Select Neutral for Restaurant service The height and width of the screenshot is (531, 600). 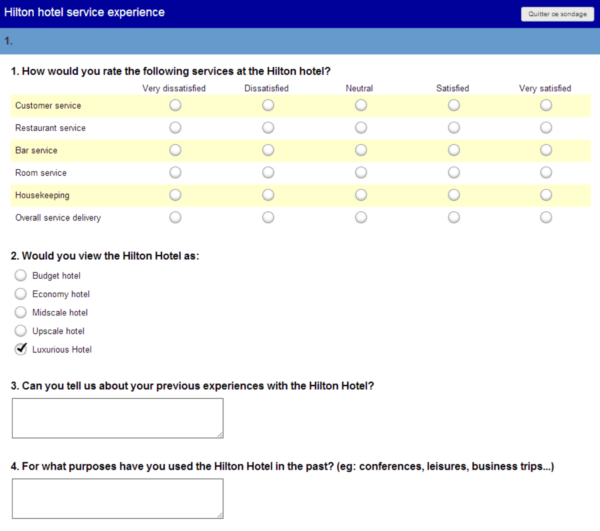tap(361, 127)
